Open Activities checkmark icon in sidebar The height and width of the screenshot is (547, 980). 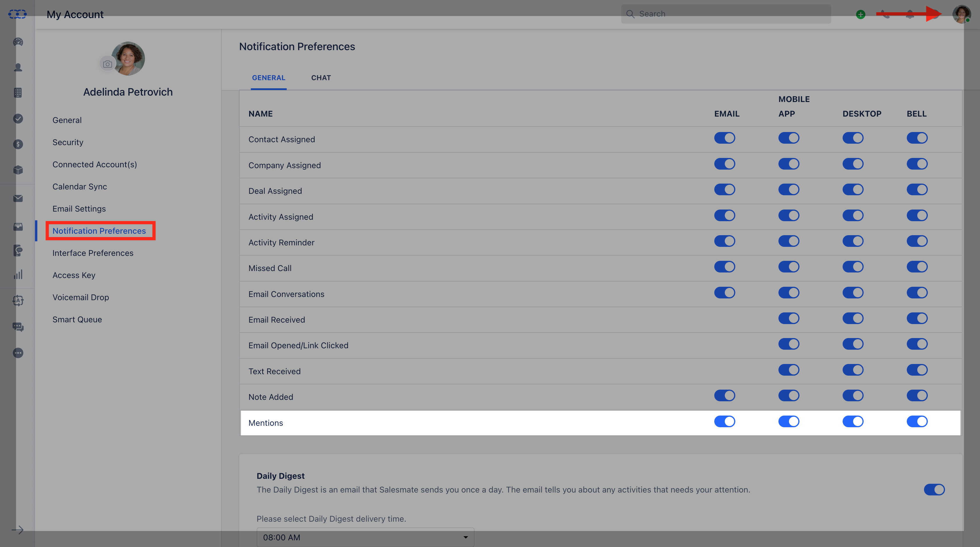tap(18, 119)
